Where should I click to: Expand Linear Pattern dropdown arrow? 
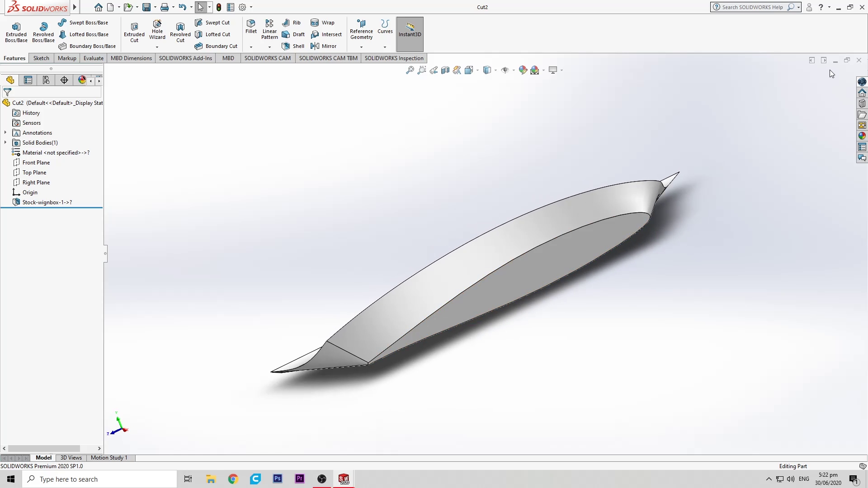coord(269,47)
